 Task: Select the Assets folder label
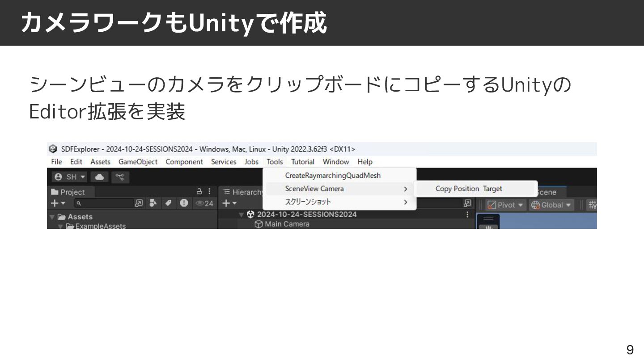[x=80, y=217]
